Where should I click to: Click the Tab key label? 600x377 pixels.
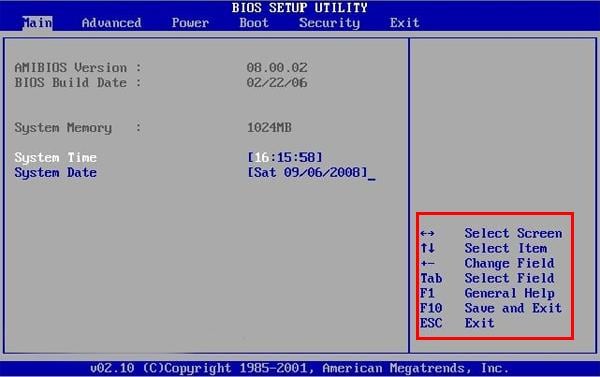tap(431, 278)
